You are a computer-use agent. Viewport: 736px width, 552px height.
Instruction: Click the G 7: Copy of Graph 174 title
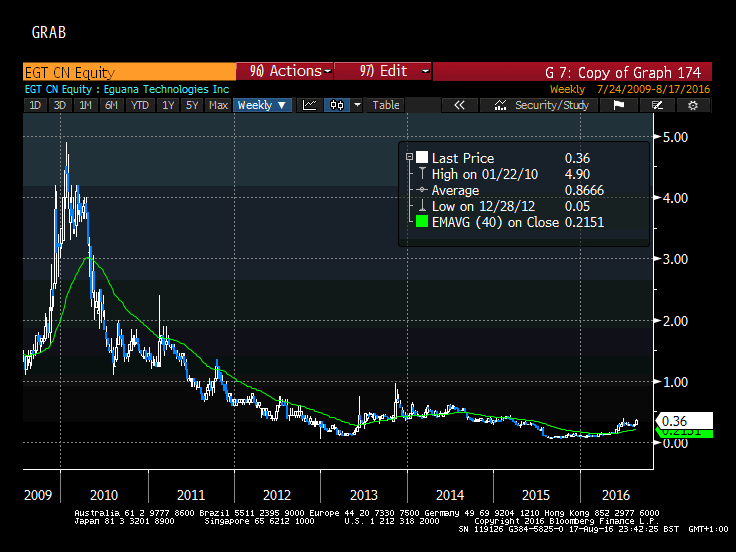coord(623,73)
